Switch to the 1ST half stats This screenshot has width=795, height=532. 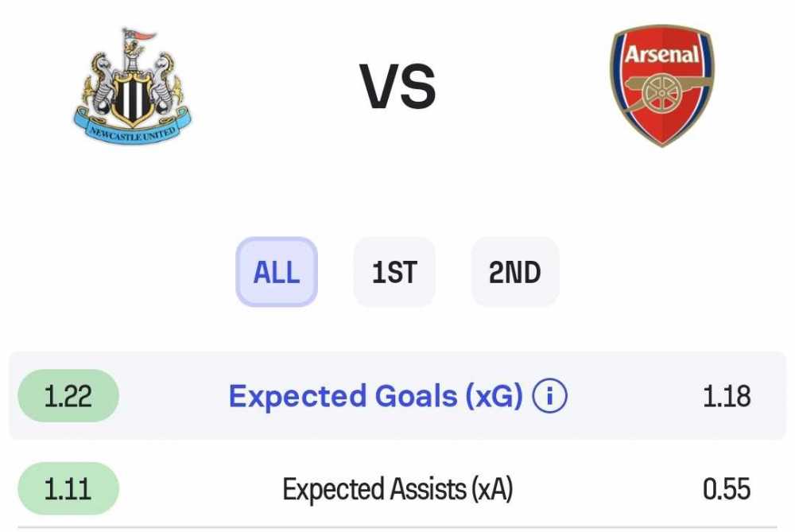pos(394,272)
